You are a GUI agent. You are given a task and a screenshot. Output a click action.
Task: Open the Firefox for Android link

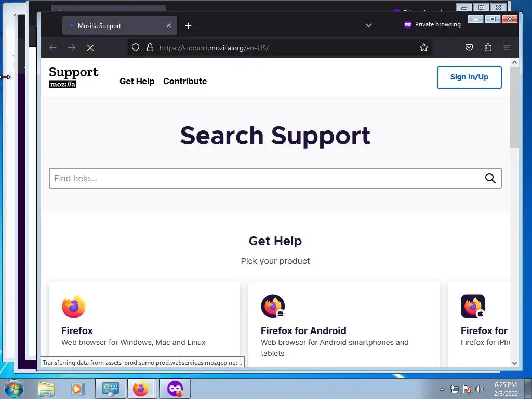pos(303,331)
